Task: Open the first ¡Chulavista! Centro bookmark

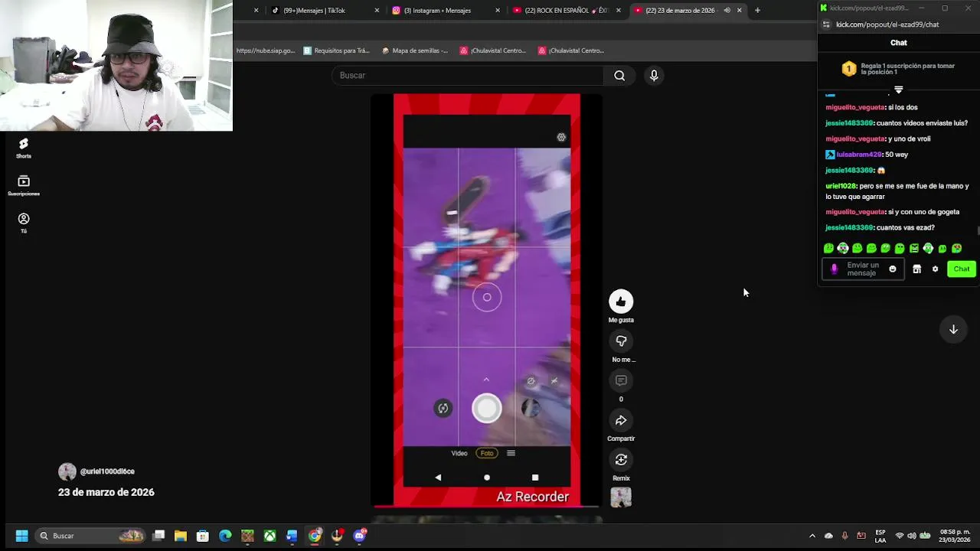Action: coord(493,51)
